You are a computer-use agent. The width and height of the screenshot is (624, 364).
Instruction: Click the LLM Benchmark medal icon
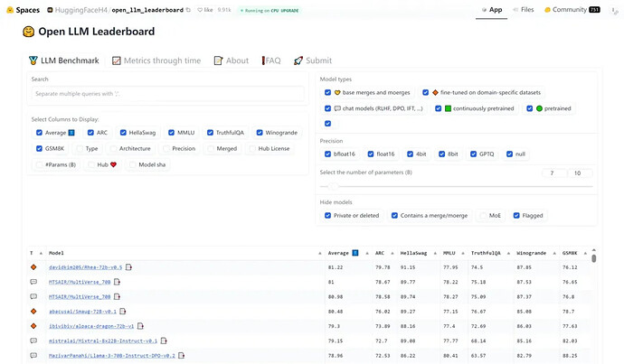pos(33,61)
